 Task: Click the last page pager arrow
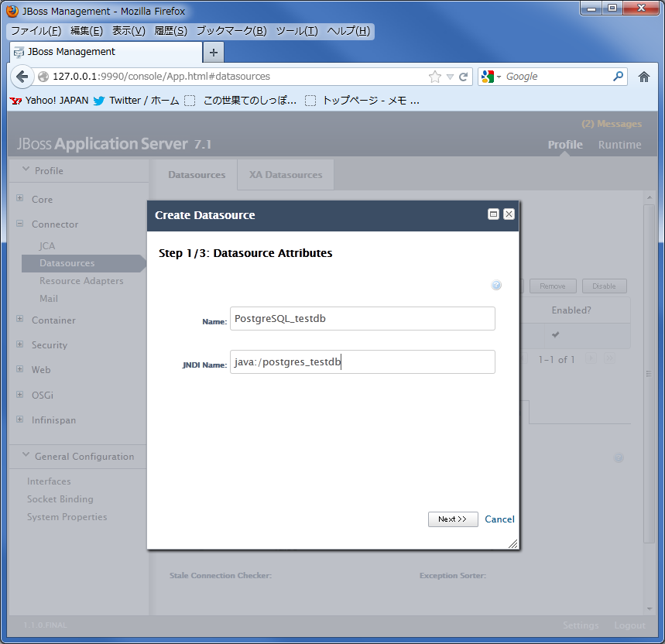[609, 358]
